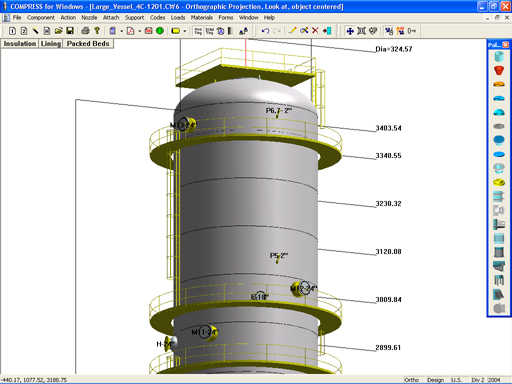The height and width of the screenshot is (384, 512).
Task: Click the Ortho status bar panel
Action: [412, 380]
